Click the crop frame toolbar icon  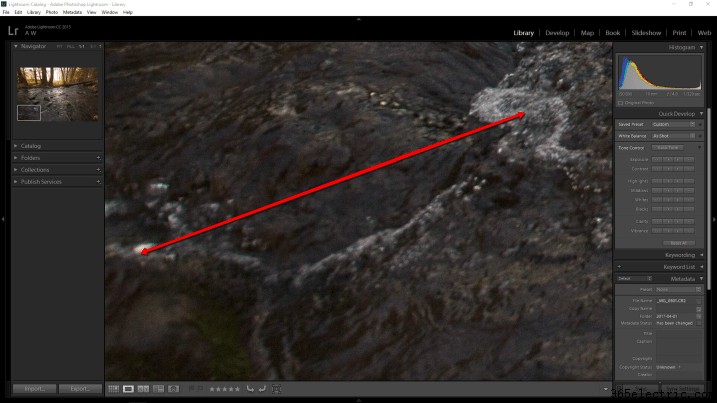276,389
